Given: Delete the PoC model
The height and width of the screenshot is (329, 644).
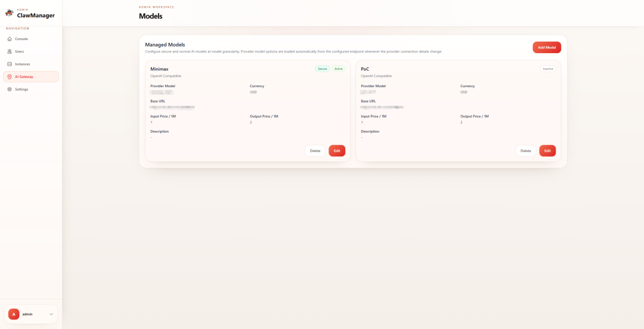Looking at the screenshot, I should coord(525,150).
